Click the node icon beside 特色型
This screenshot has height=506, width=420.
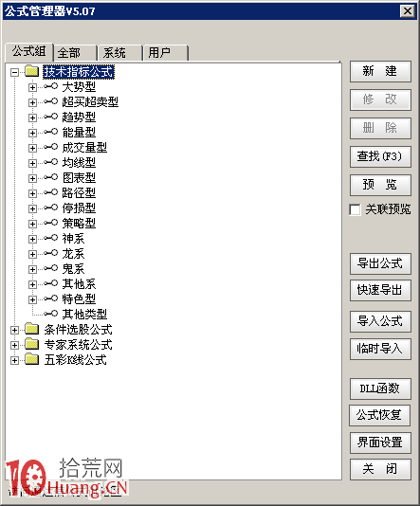point(50,298)
